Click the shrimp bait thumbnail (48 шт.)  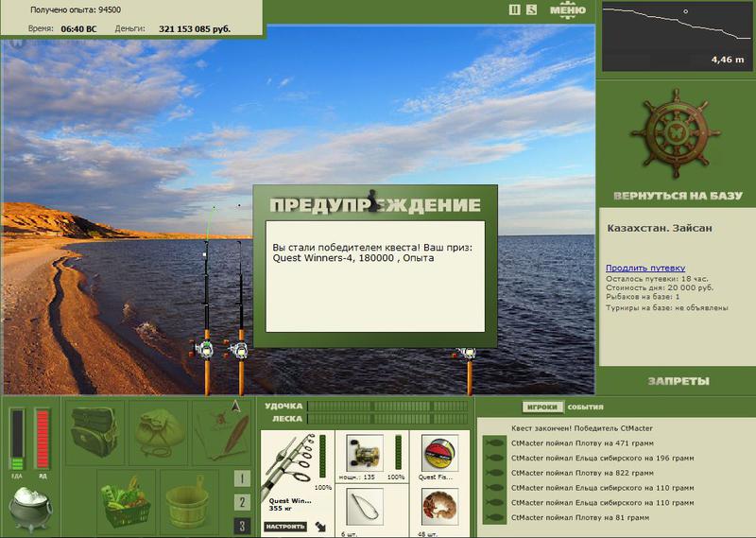click(439, 507)
